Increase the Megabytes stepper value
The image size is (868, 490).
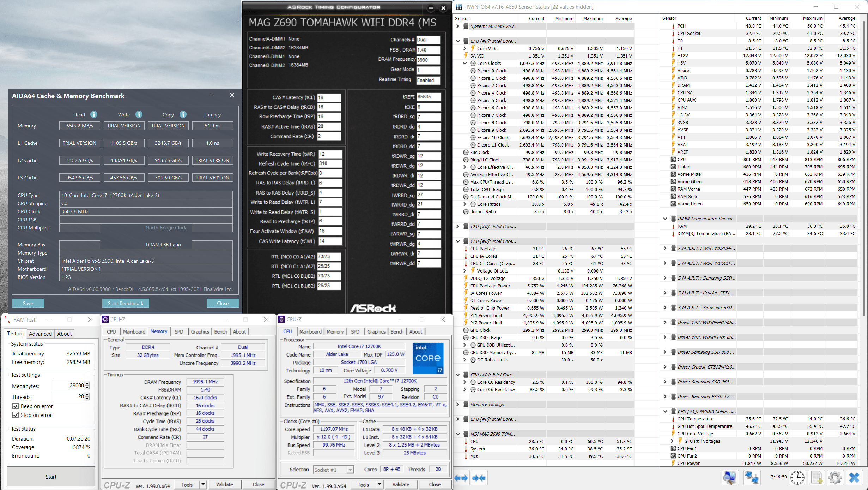87,383
